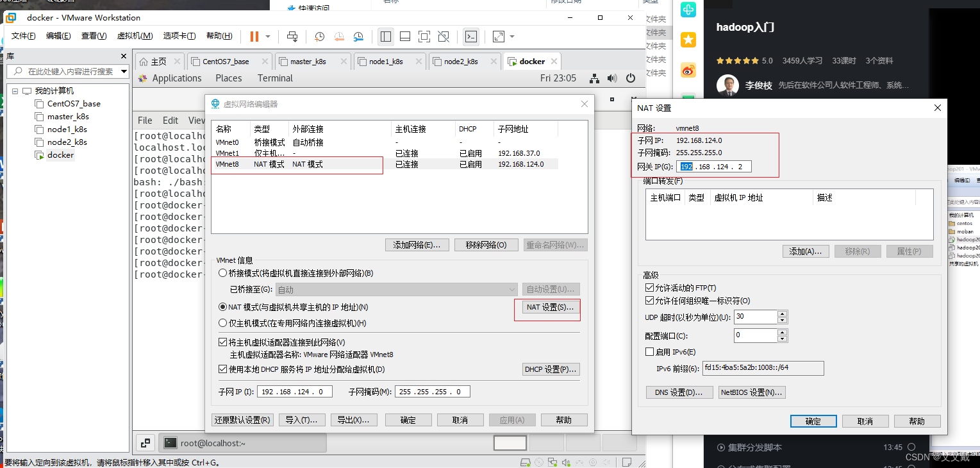980x468 pixels.
Task: Increase UDP 超时 spinner value
Action: click(782, 313)
